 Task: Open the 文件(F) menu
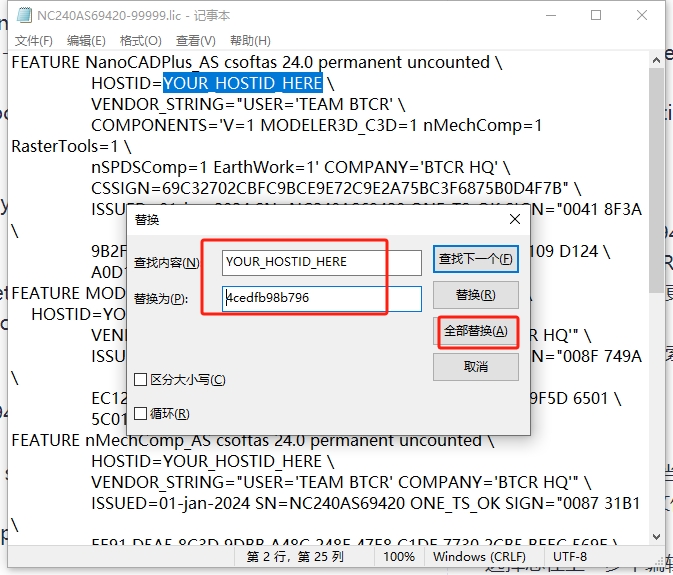tap(33, 41)
